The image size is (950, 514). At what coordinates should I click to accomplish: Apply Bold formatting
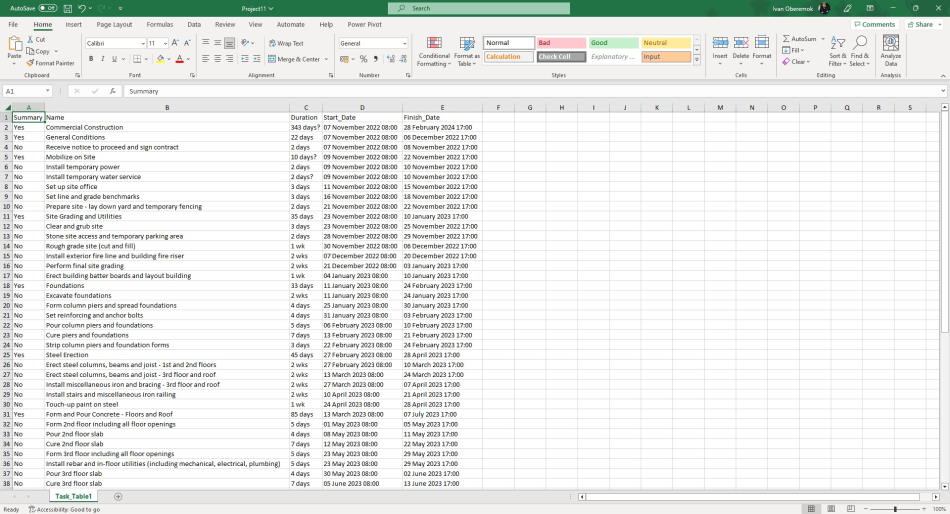[x=91, y=59]
